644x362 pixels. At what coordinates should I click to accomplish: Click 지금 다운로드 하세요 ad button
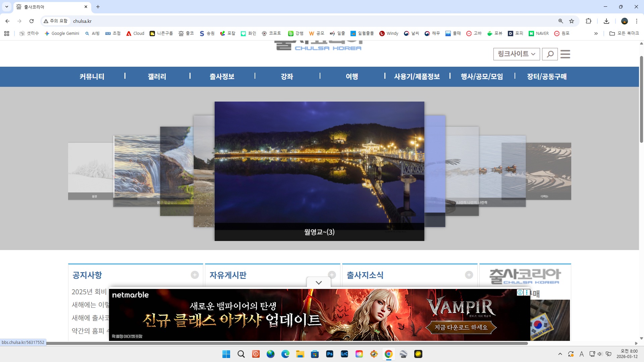(x=461, y=327)
